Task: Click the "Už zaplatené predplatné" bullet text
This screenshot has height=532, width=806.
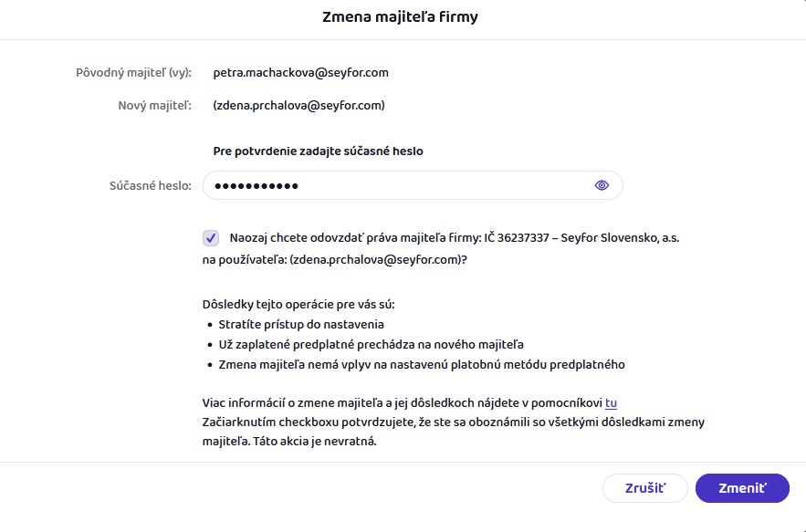Action: click(x=371, y=345)
